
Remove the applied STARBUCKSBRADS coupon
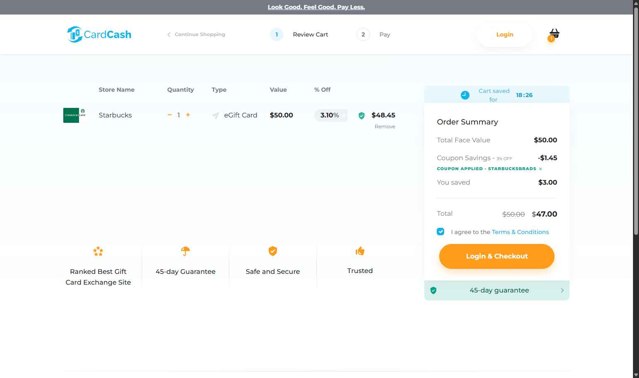click(x=540, y=169)
